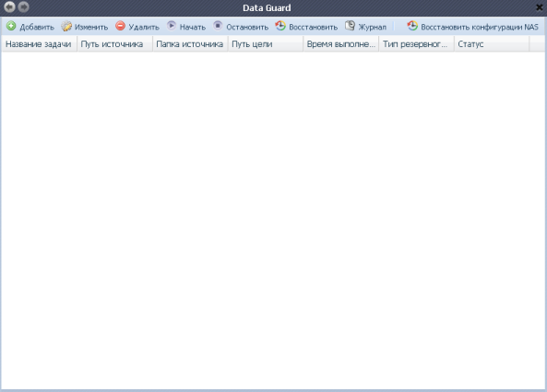Click the Путь цели column header
The height and width of the screenshot is (392, 547).
[266, 44]
